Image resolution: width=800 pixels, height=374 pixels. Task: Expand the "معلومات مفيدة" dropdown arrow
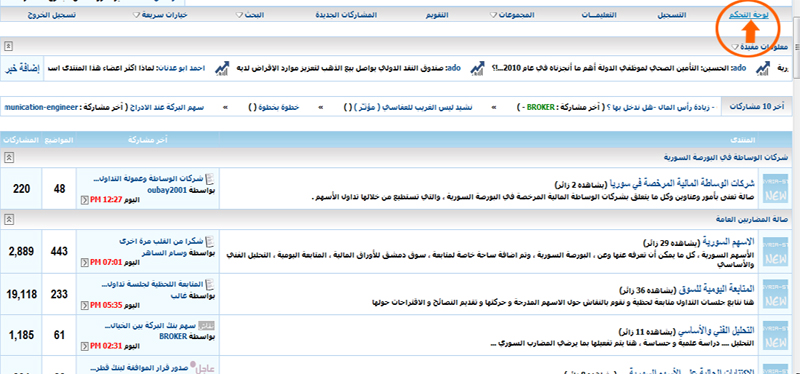[x=735, y=47]
